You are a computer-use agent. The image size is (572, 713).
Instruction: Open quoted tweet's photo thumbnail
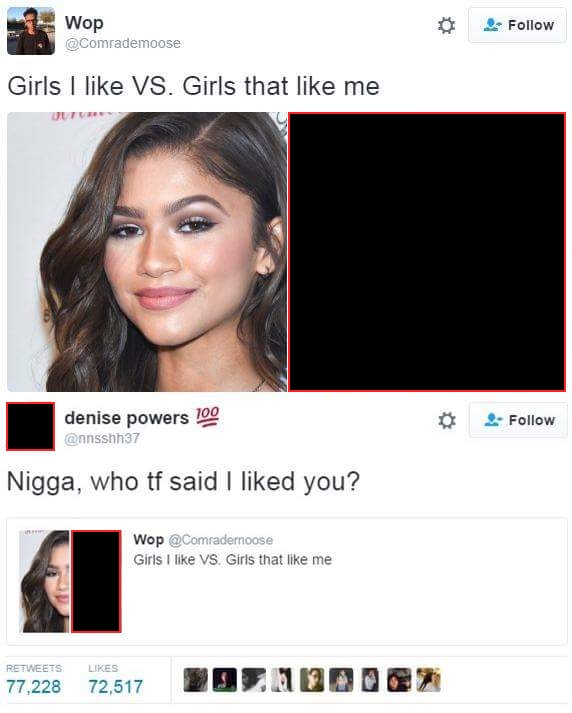[70, 582]
